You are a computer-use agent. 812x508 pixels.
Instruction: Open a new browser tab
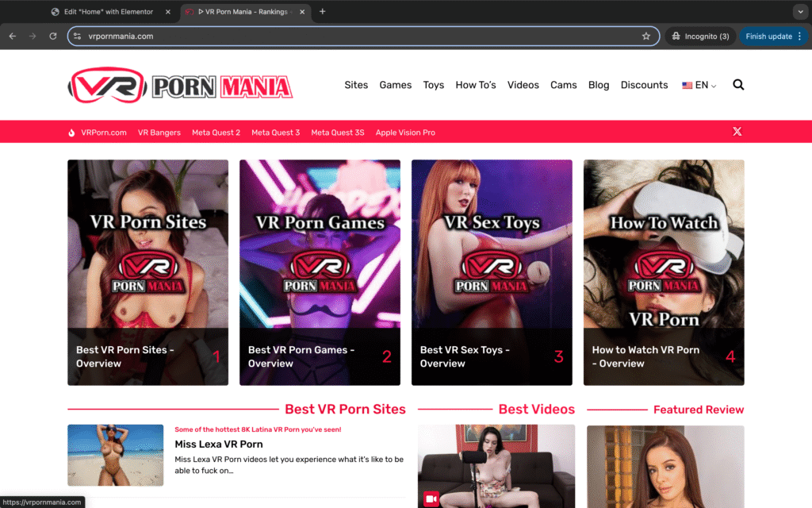pyautogui.click(x=322, y=11)
